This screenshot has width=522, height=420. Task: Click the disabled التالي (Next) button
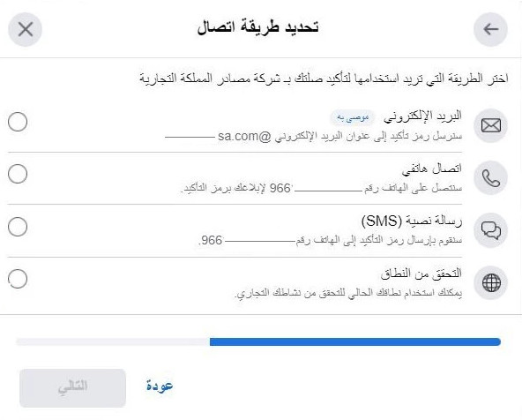pos(72,388)
